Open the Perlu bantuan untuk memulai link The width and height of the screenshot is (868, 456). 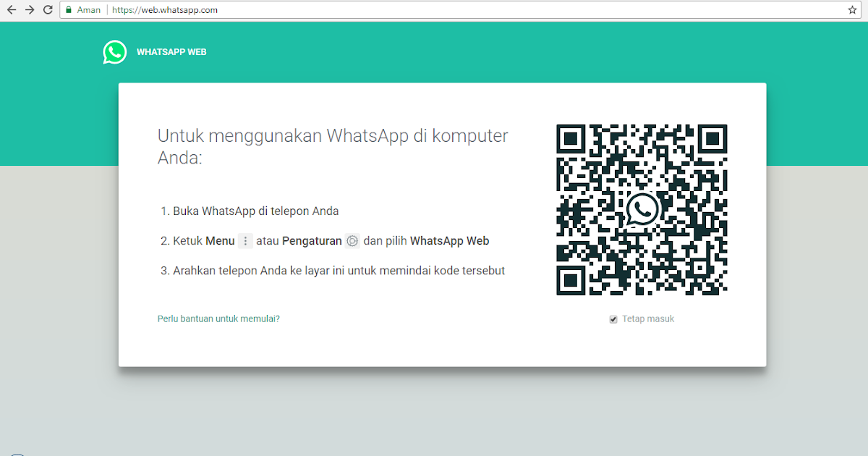point(218,318)
